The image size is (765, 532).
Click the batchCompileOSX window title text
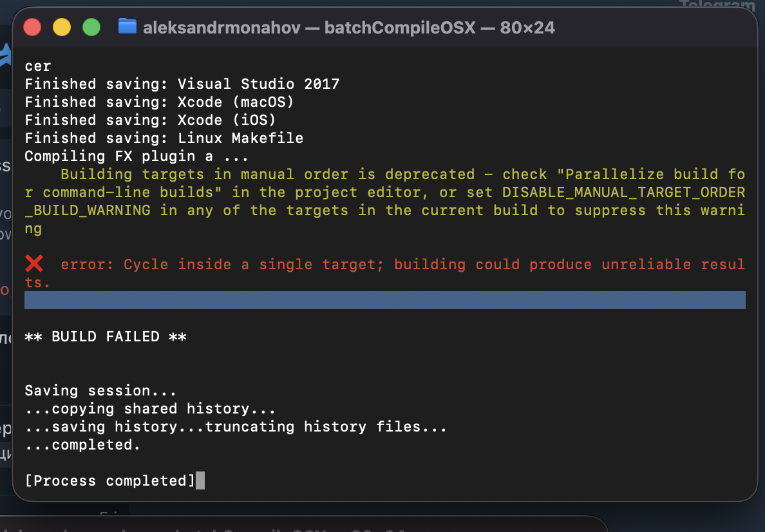(x=348, y=28)
